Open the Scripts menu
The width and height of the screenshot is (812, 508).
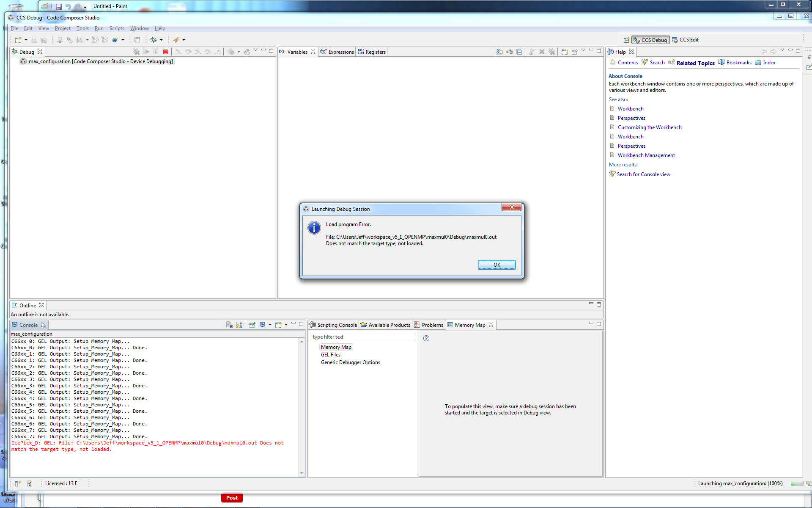pos(117,28)
